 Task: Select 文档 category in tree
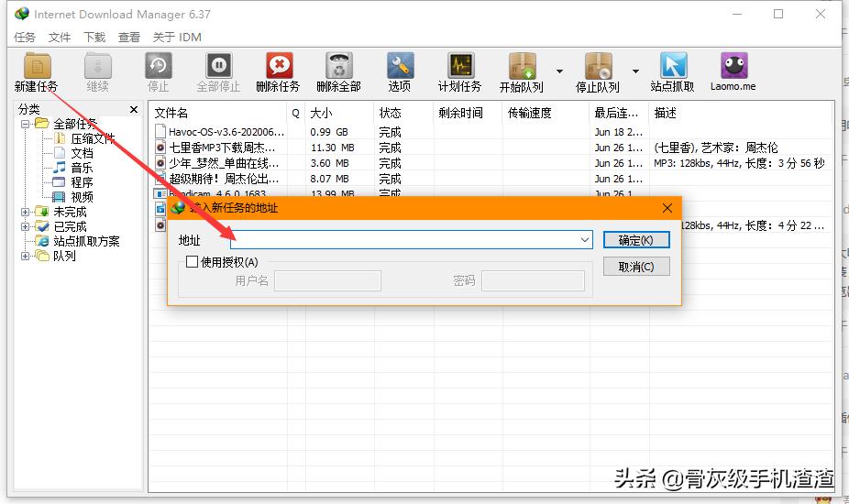point(82,153)
